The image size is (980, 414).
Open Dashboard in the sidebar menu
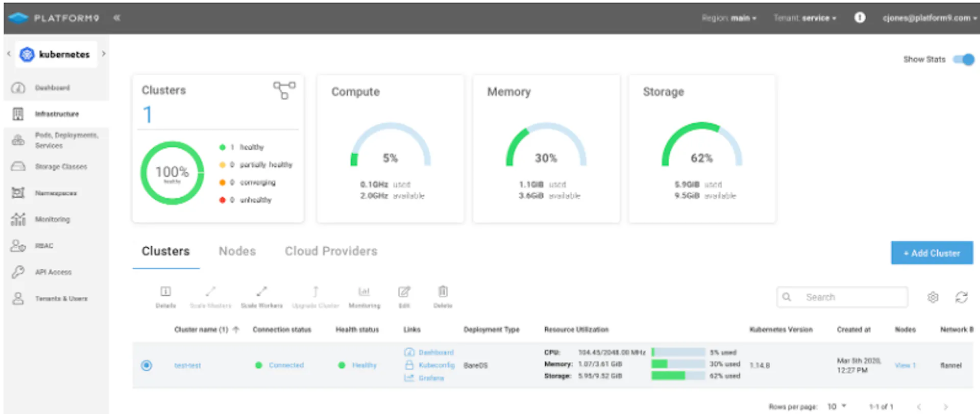[x=53, y=88]
